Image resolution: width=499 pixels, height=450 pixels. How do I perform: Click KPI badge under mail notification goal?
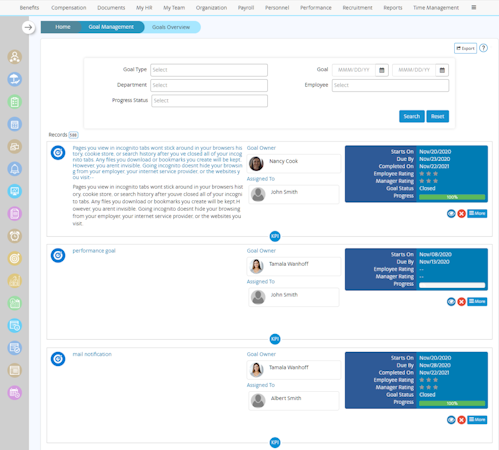(x=275, y=442)
